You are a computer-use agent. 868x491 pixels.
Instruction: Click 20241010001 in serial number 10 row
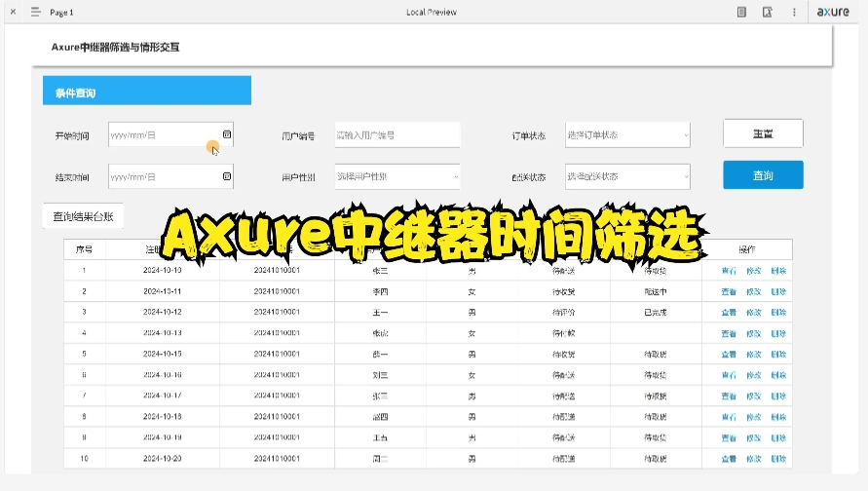pos(277,458)
